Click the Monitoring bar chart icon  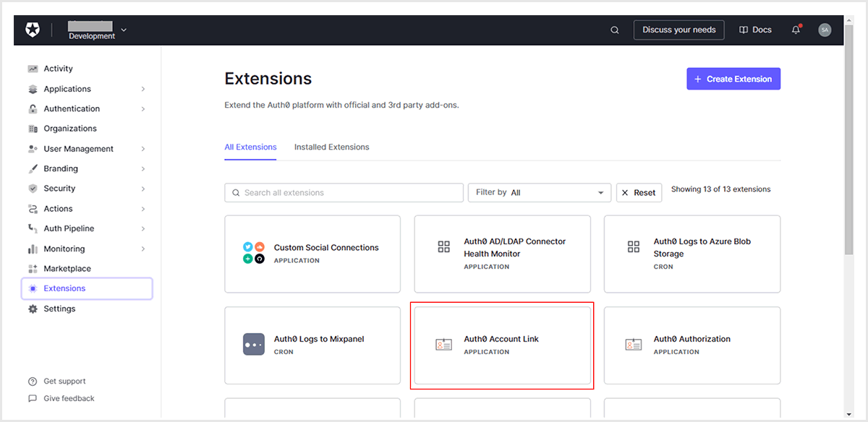[33, 249]
